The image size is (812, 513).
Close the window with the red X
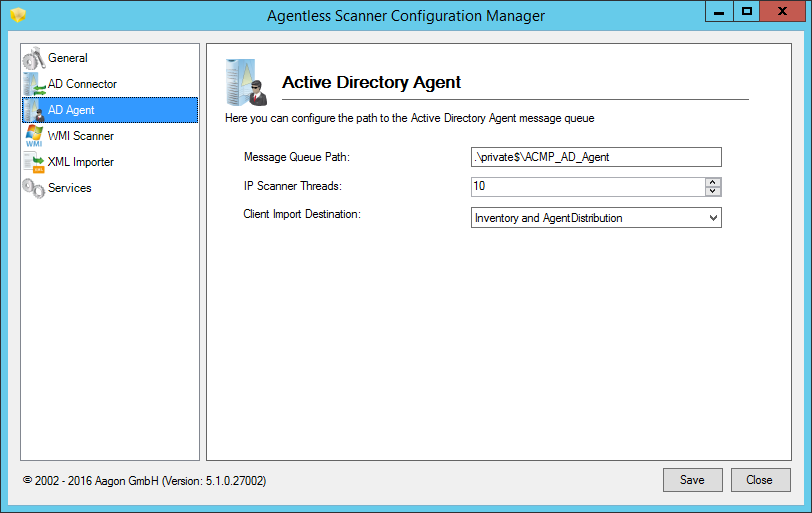coord(782,11)
